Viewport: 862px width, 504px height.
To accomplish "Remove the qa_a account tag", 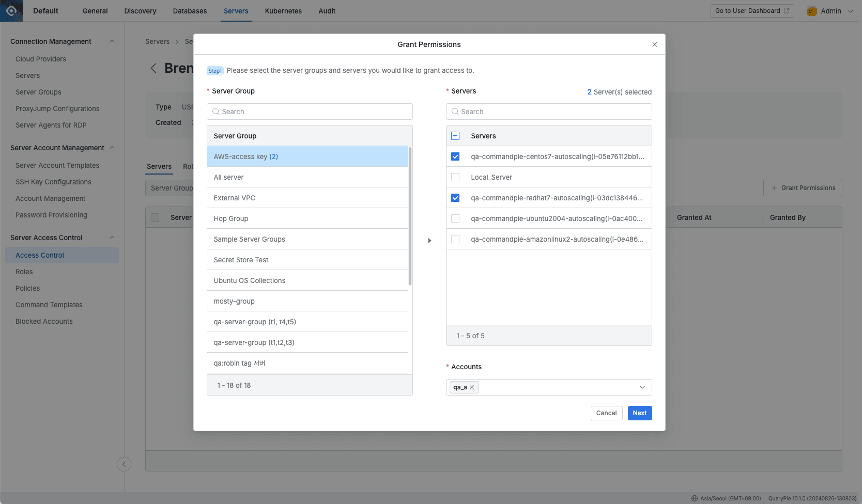I will (471, 387).
